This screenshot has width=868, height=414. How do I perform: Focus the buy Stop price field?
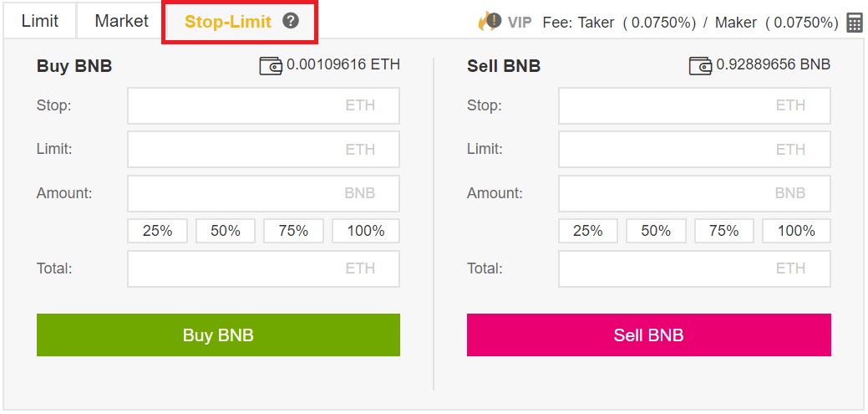pyautogui.click(x=263, y=105)
